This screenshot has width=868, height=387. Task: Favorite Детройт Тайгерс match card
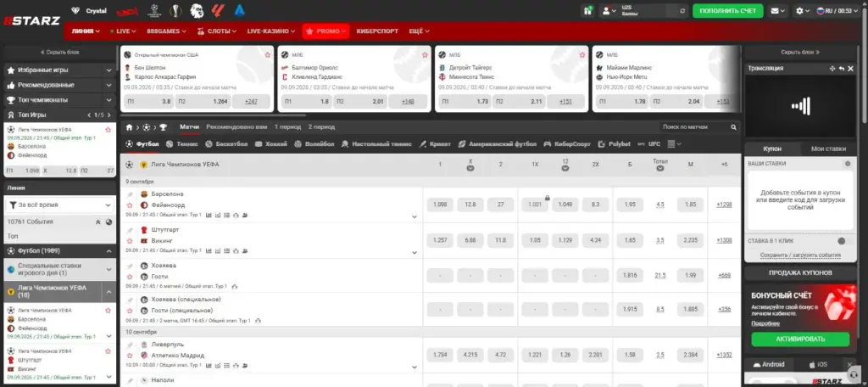tap(582, 55)
